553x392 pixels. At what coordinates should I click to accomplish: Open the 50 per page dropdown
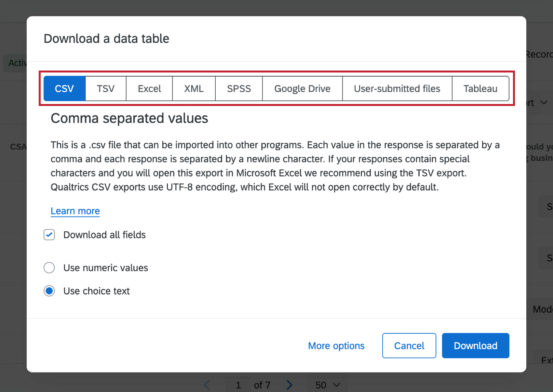pos(327,385)
